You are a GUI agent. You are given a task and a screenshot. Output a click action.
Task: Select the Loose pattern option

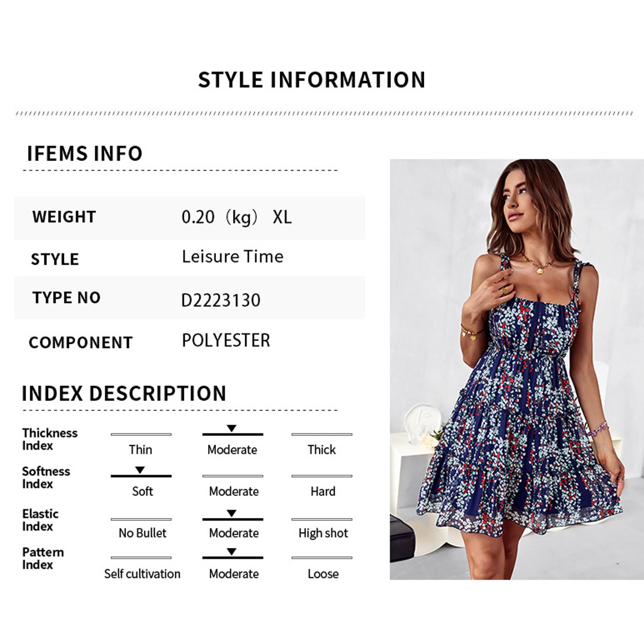323,574
